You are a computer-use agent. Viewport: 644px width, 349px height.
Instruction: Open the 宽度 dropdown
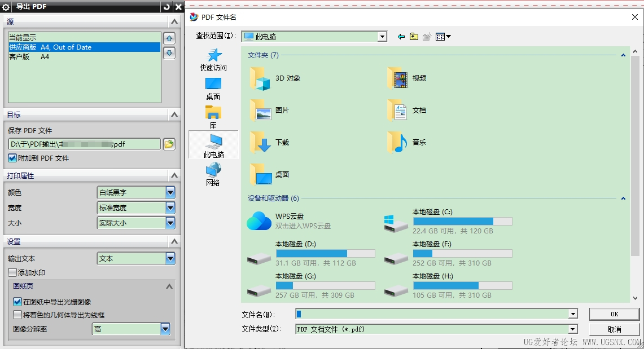click(x=170, y=208)
